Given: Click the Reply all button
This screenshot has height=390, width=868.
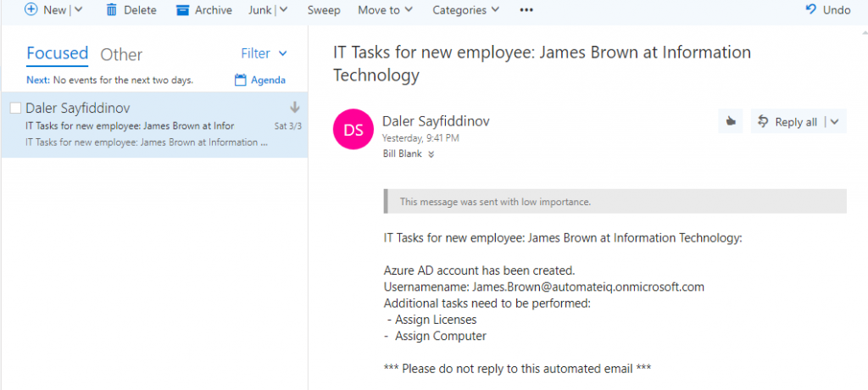Looking at the screenshot, I should [x=787, y=122].
